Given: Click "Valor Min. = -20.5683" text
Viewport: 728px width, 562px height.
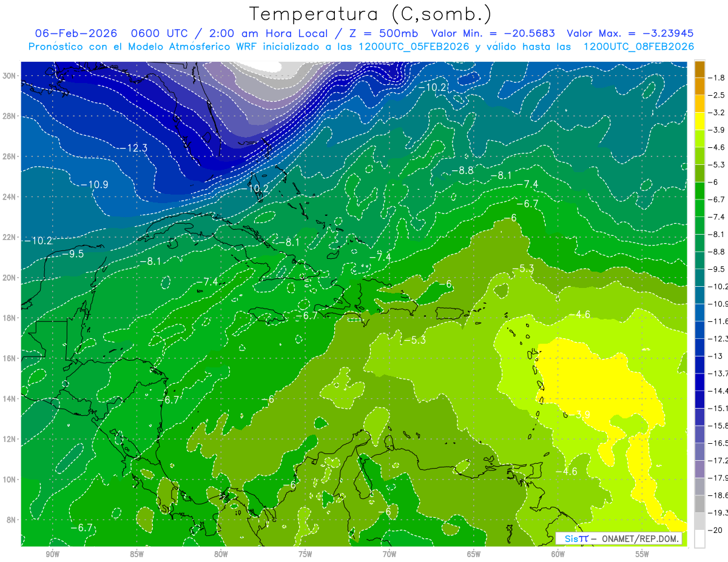Looking at the screenshot, I should 493,33.
